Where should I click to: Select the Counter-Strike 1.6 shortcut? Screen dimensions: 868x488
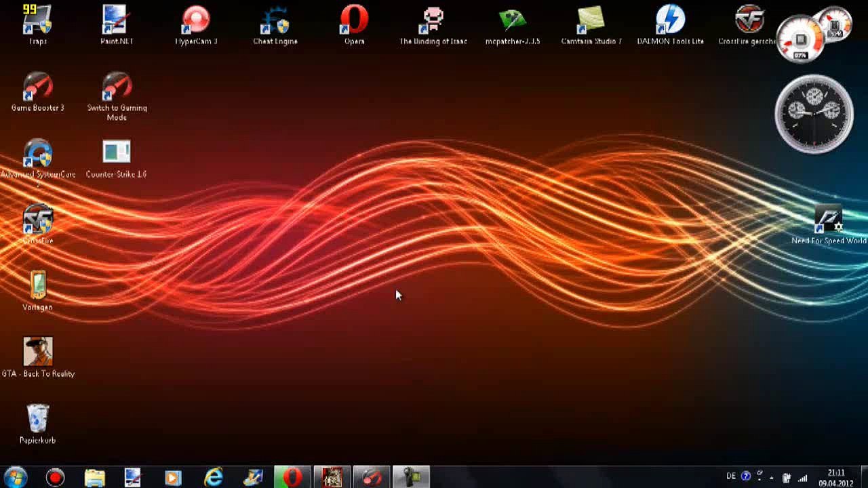point(116,158)
